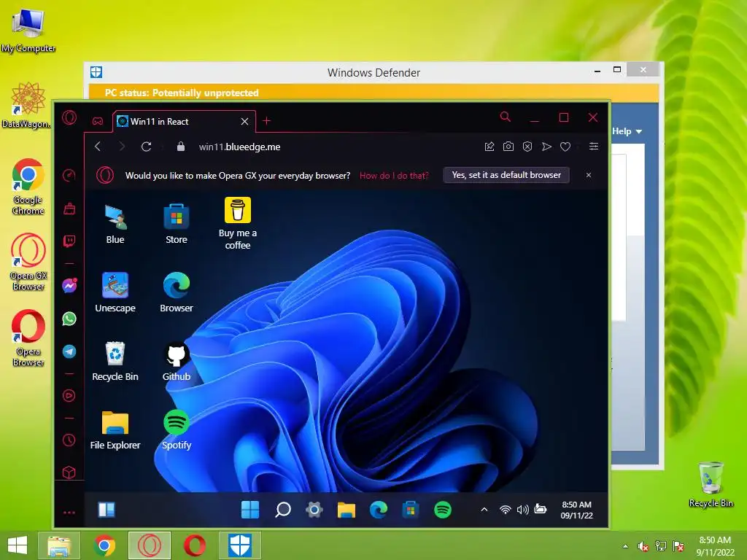Go back in Opera GX
The height and width of the screenshot is (560, 747).
point(98,147)
